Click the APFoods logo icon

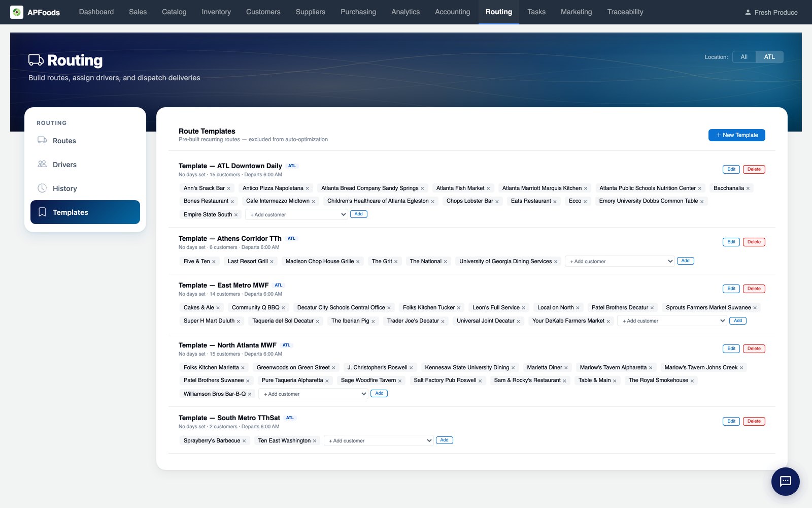tap(17, 12)
